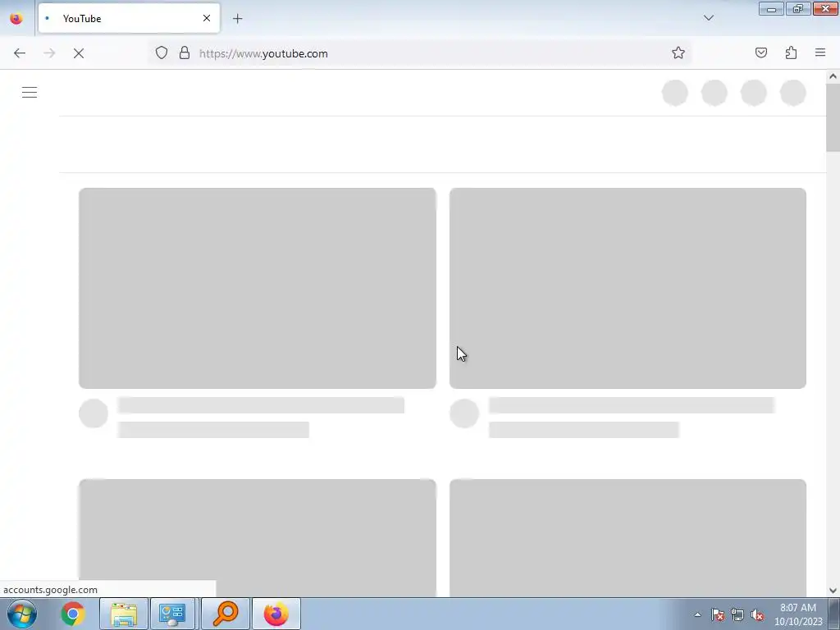Screen dimensions: 840x630
Task: Expand the list all tabs chevron
Action: (708, 18)
